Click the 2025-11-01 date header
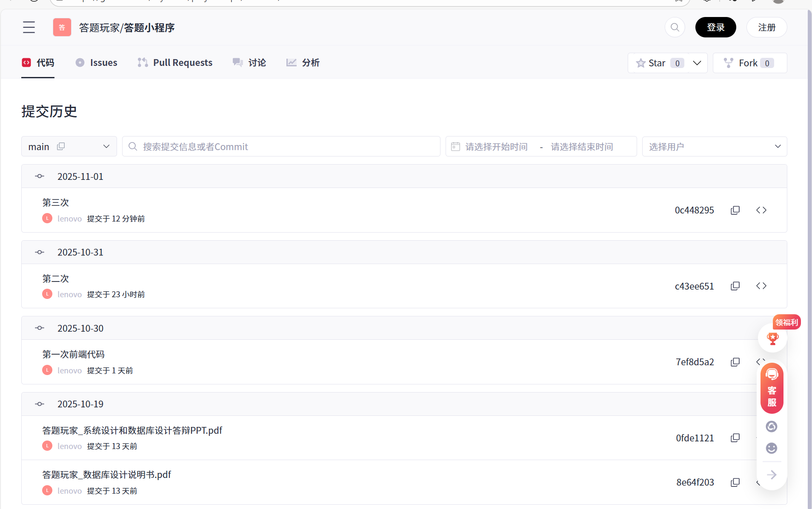Viewport: 812px width, 509px height. pyautogui.click(x=404, y=176)
